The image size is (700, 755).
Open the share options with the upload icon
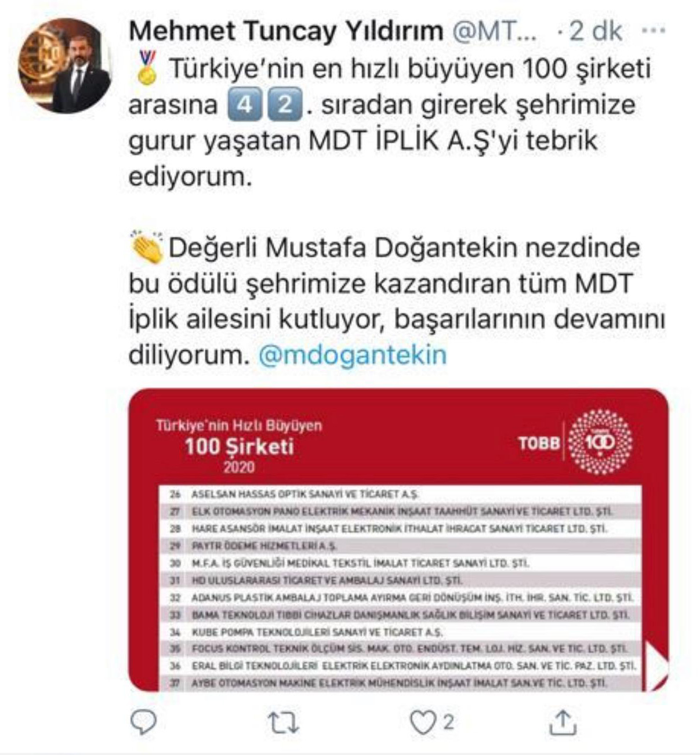(x=562, y=722)
